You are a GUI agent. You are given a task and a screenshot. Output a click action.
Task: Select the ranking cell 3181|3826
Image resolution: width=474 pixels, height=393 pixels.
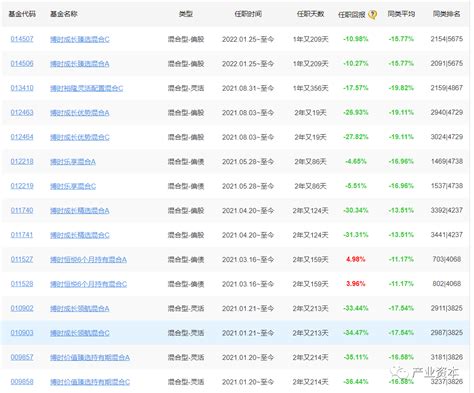coord(446,357)
